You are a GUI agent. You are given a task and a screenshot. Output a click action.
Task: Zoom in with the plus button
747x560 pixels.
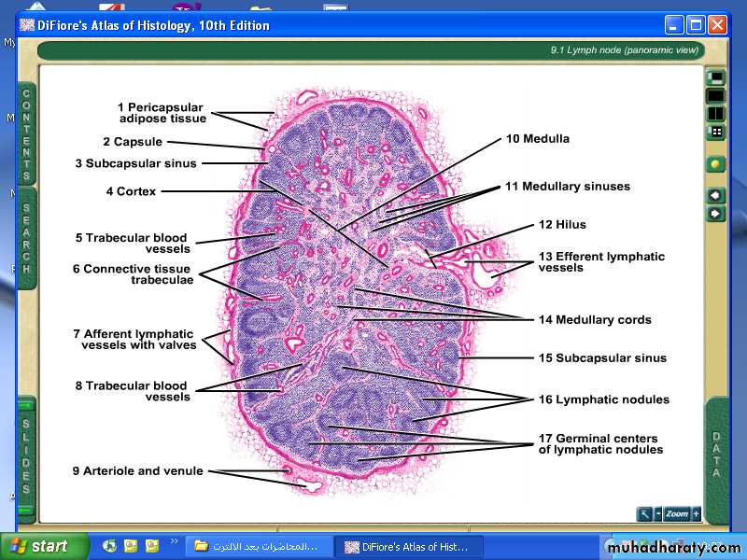pyautogui.click(x=696, y=514)
